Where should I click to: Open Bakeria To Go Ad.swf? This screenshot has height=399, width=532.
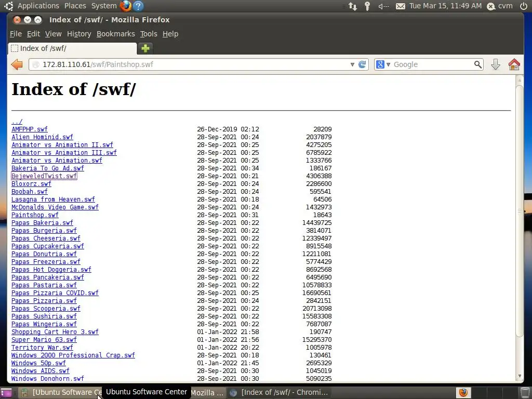(x=47, y=168)
